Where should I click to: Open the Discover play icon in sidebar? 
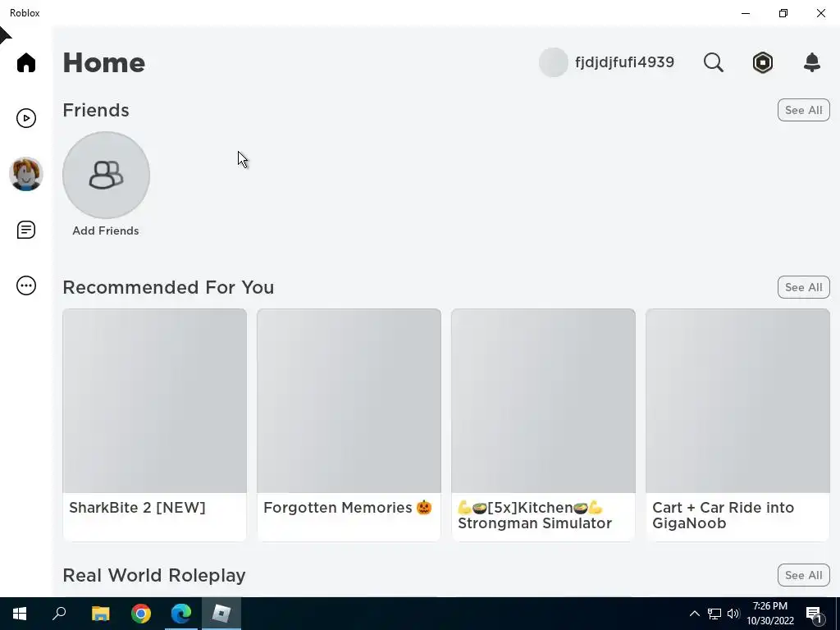[25, 118]
